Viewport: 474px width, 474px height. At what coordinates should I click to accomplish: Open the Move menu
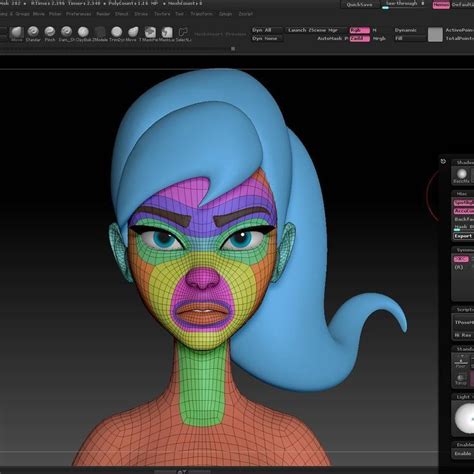pos(39,14)
